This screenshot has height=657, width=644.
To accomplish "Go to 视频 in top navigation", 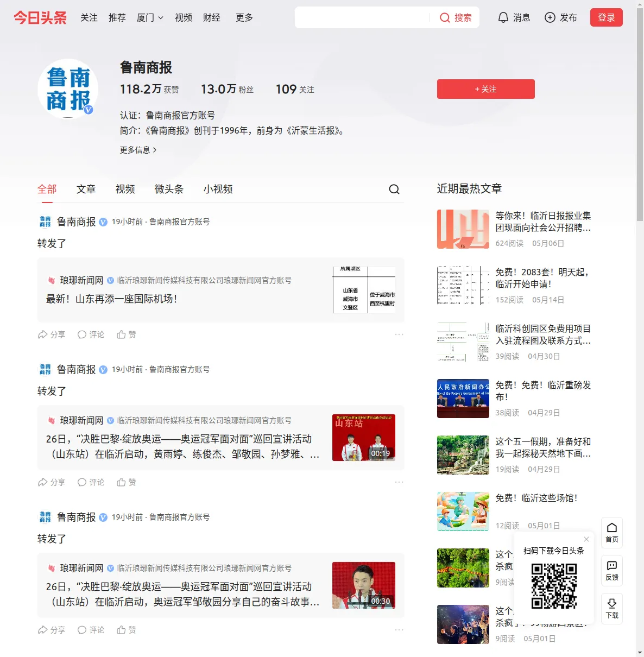I will [184, 17].
